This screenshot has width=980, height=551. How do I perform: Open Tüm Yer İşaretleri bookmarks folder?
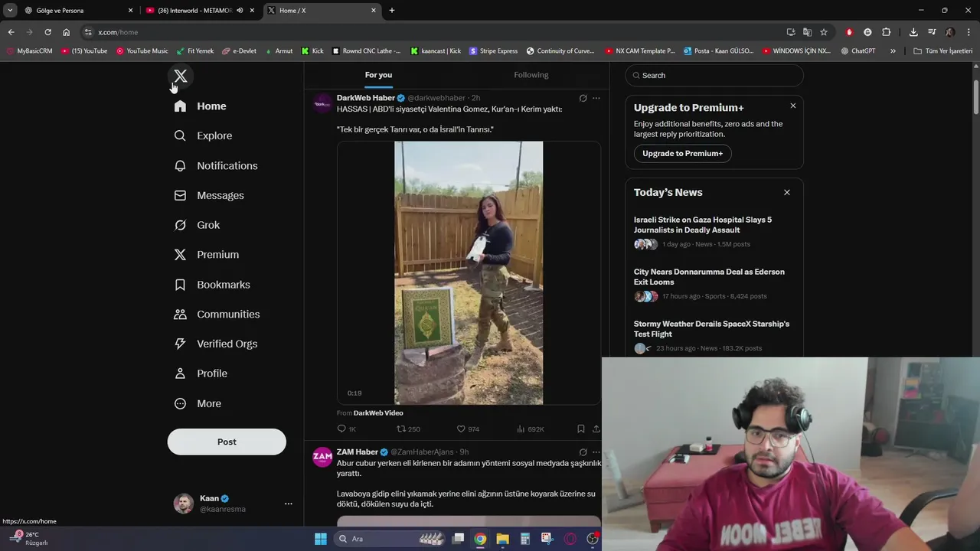click(x=943, y=51)
